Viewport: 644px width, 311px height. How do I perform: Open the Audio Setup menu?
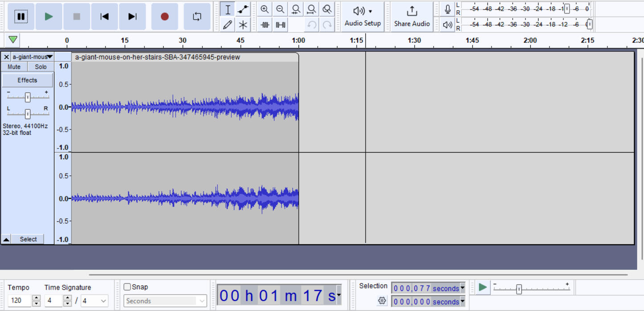coord(362,17)
